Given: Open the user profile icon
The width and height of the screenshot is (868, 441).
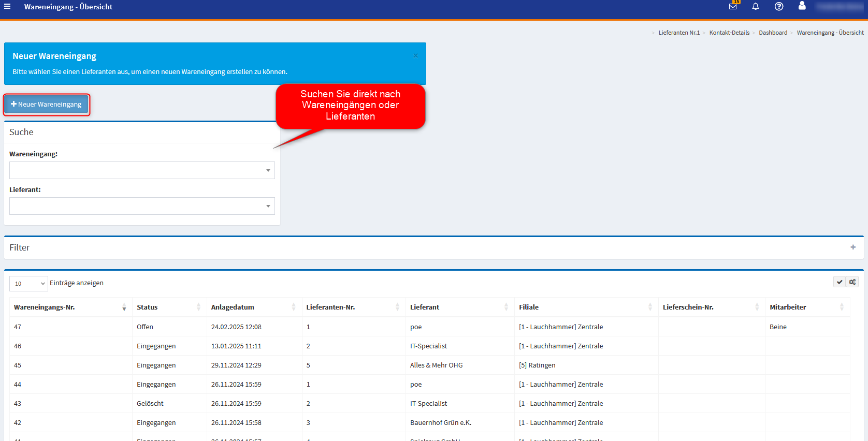Looking at the screenshot, I should [x=802, y=6].
